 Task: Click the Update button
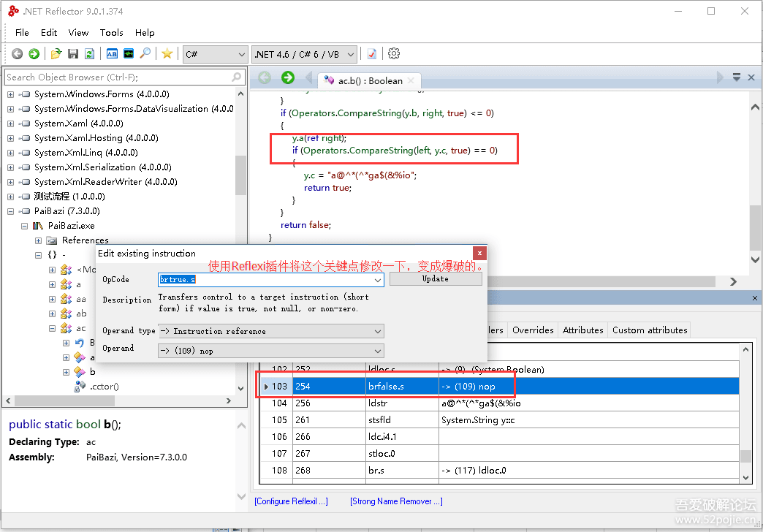click(436, 279)
